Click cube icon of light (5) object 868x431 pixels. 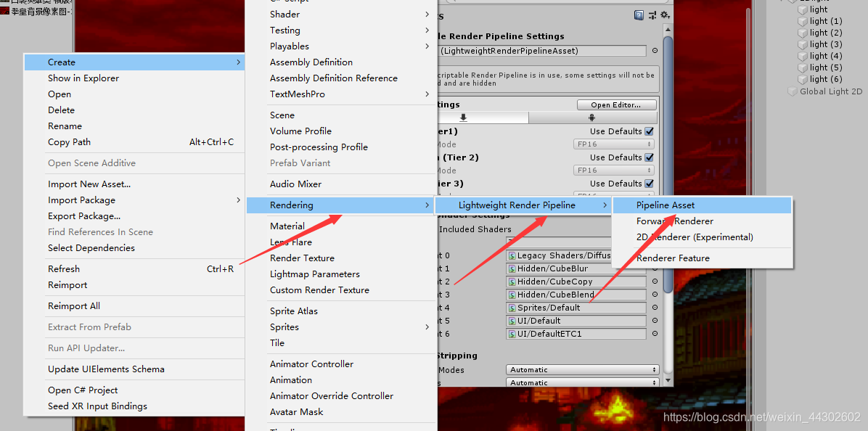point(803,67)
